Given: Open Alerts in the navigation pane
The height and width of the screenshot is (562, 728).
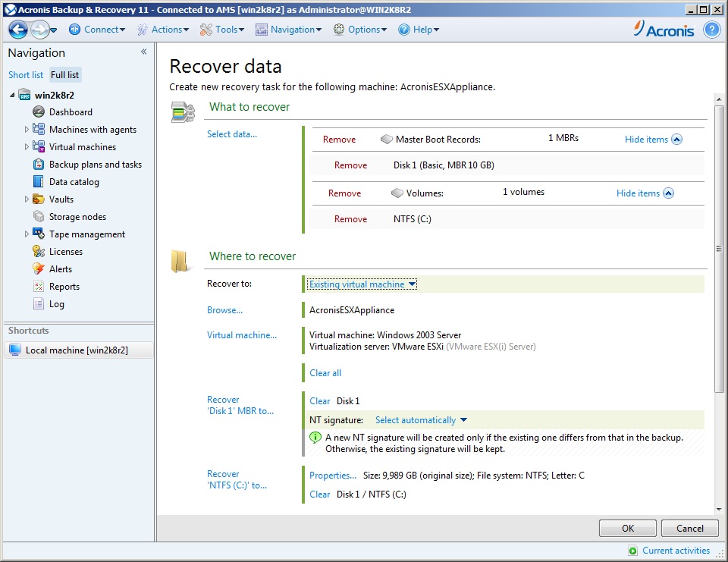Looking at the screenshot, I should (61, 269).
